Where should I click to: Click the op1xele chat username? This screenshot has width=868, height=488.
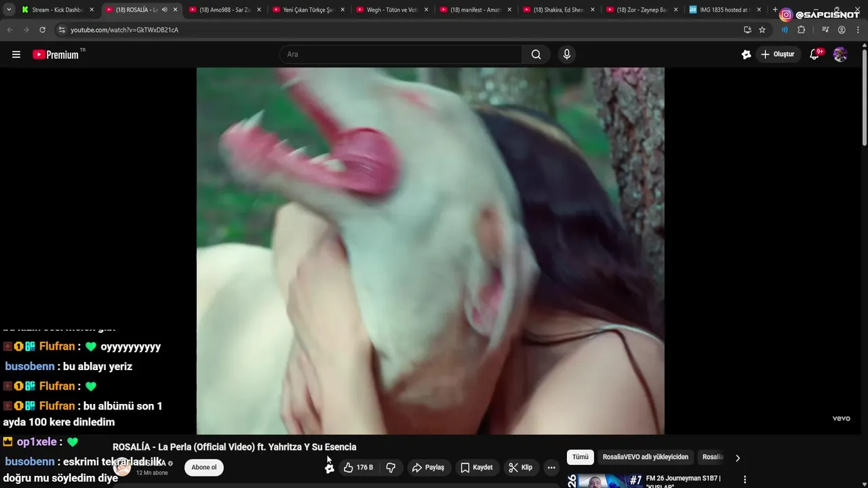pyautogui.click(x=37, y=441)
